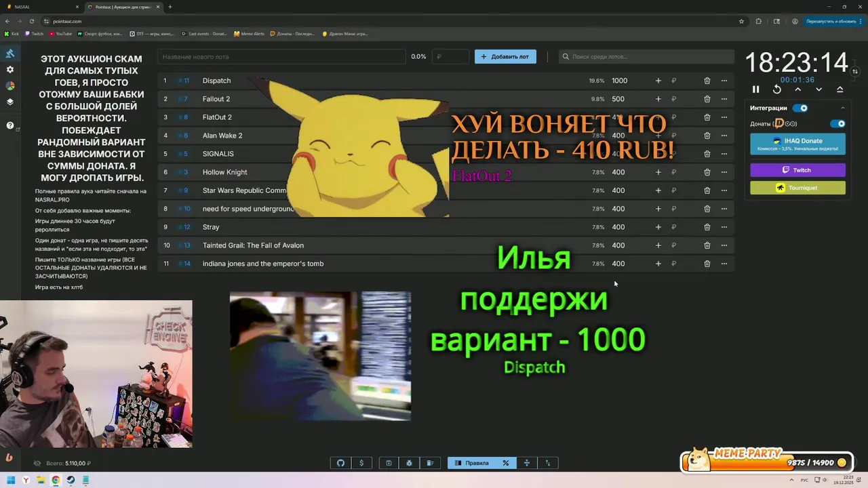
Task: Delete the Stray lot
Action: pos(707,227)
